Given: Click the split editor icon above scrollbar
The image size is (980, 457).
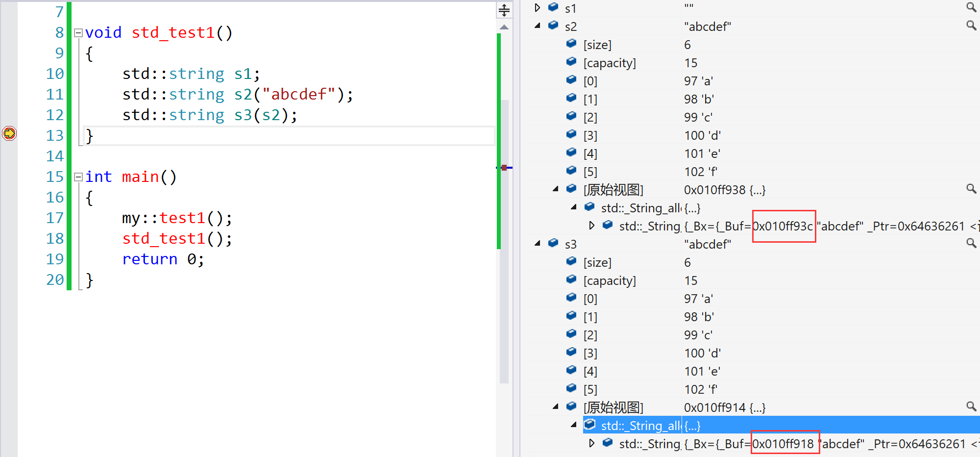Looking at the screenshot, I should click(x=504, y=10).
